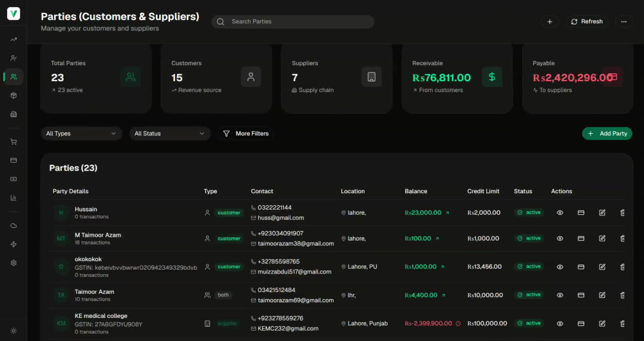Screen dimensions: 644x341
Task: Click the Total Parties card
Action: [x=96, y=78]
